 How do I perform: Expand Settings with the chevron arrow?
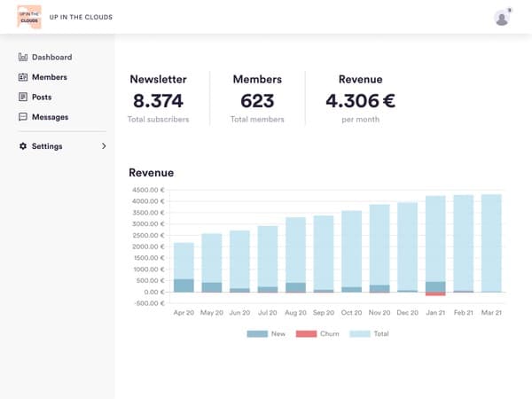tap(103, 146)
